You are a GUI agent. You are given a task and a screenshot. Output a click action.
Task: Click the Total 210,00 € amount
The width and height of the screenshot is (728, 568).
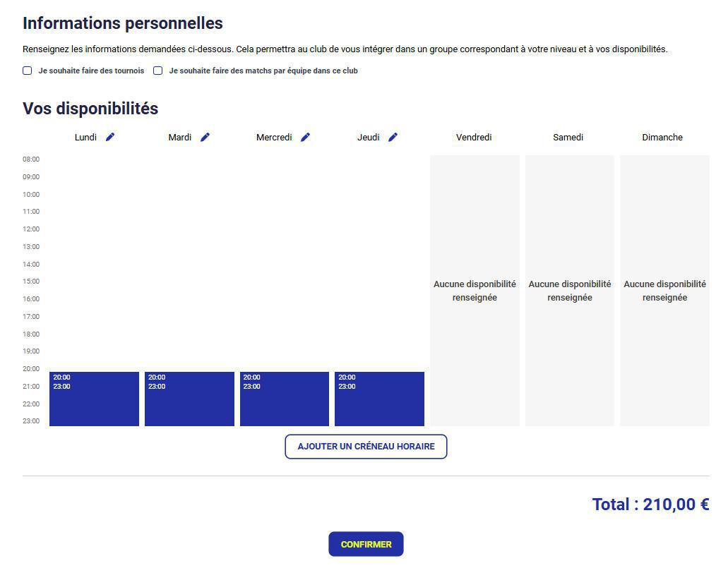point(650,504)
